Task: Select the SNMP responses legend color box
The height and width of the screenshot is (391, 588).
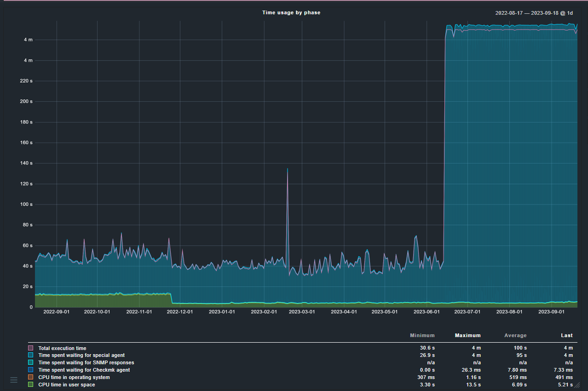Action: 31,362
